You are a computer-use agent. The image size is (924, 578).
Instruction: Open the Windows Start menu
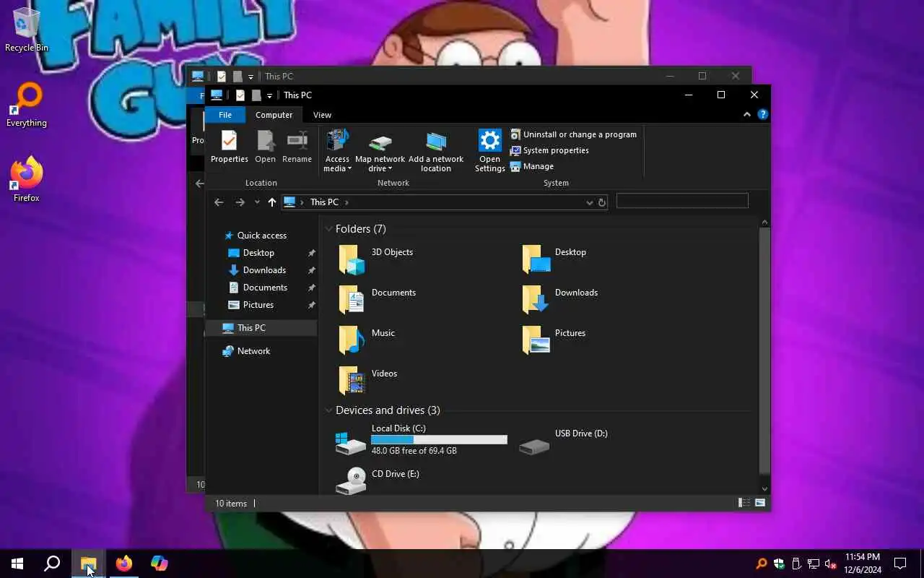click(17, 564)
